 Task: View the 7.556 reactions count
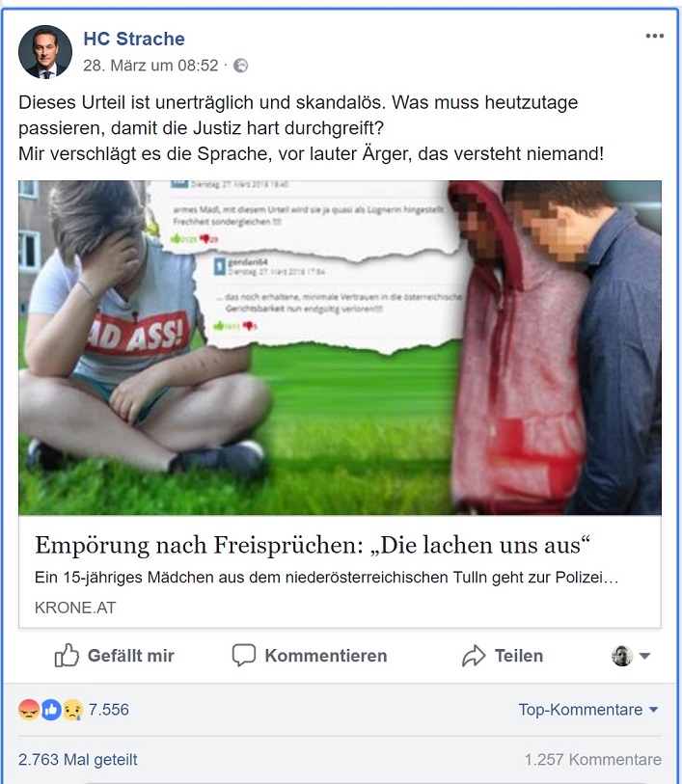108,710
